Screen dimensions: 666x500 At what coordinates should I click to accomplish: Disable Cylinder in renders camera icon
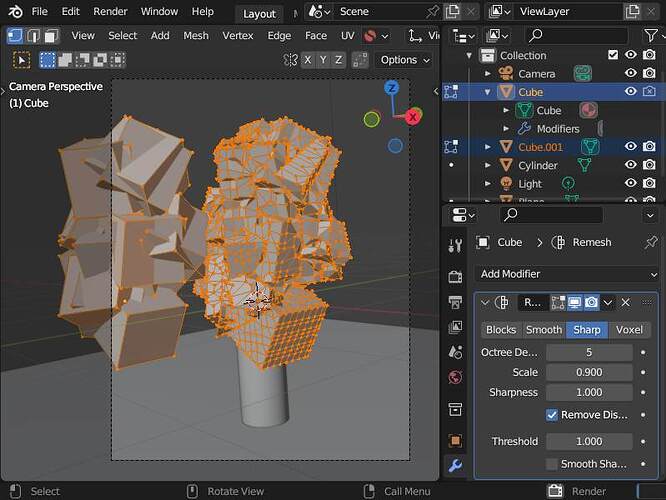(649, 164)
